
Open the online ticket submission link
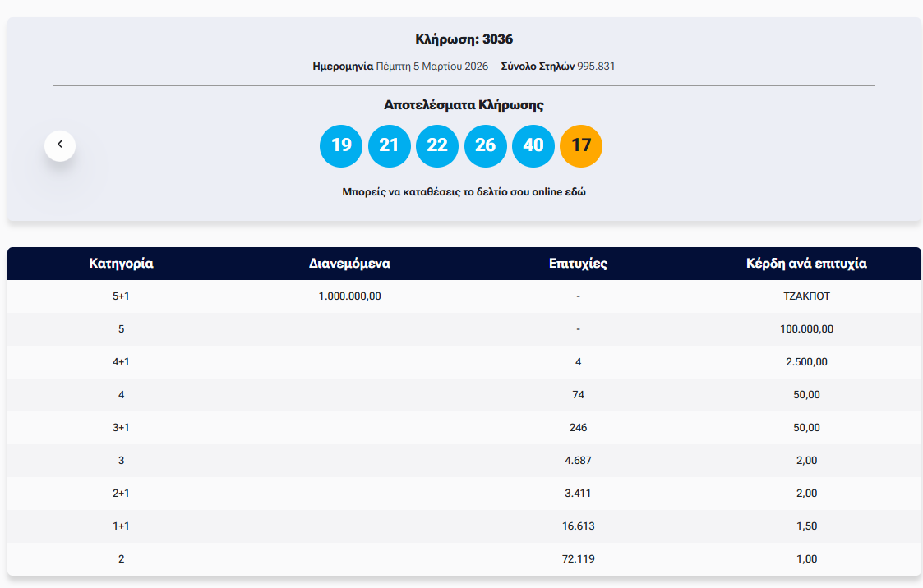point(464,192)
